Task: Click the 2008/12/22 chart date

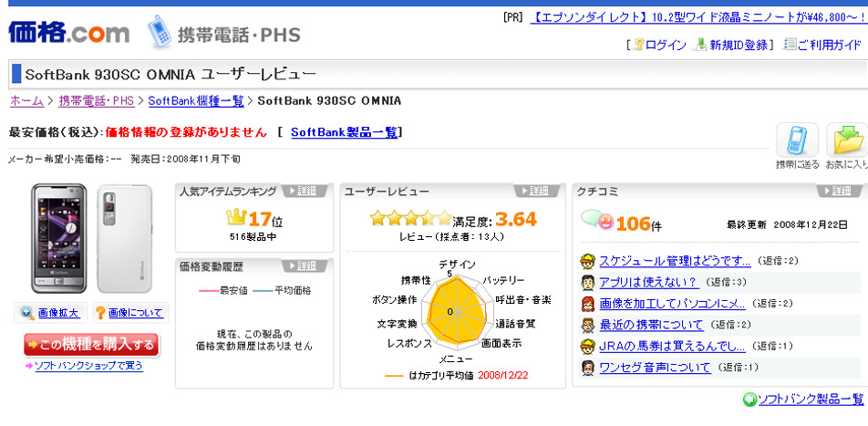Action: (x=502, y=375)
